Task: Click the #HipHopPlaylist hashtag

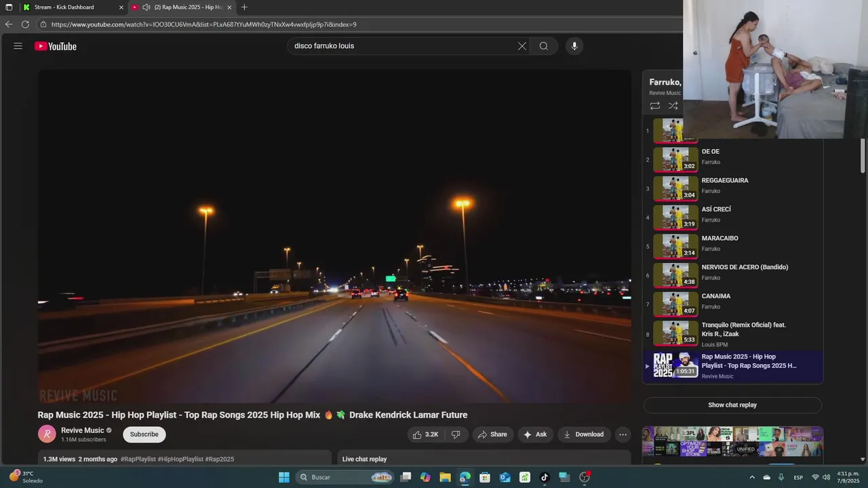Action: 180,460
